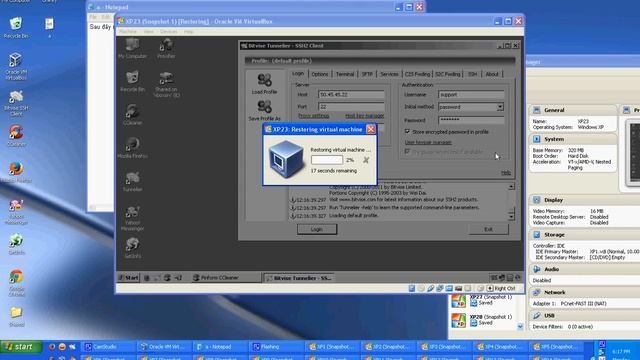Open GetInfo shortcut on host desktop
The image size is (640, 360).
coord(16,244)
